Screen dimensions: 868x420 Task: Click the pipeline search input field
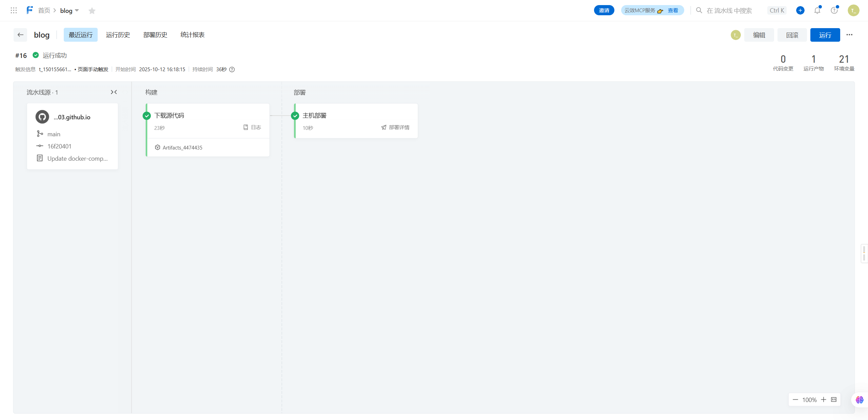coord(729,11)
